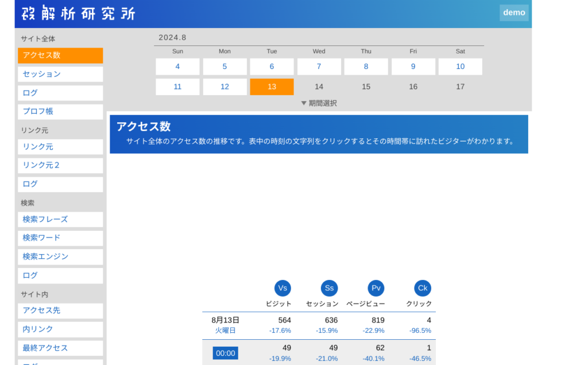Open 検索フレーズ in the sidebar
This screenshot has height=365, width=588.
tap(60, 220)
